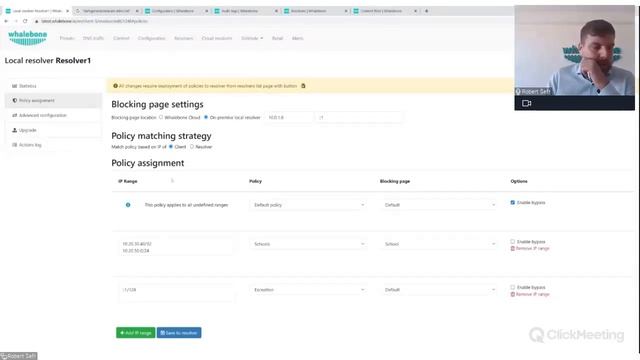Open Advanced configuration in the sidebar
This screenshot has width=640, height=360.
coord(53,116)
